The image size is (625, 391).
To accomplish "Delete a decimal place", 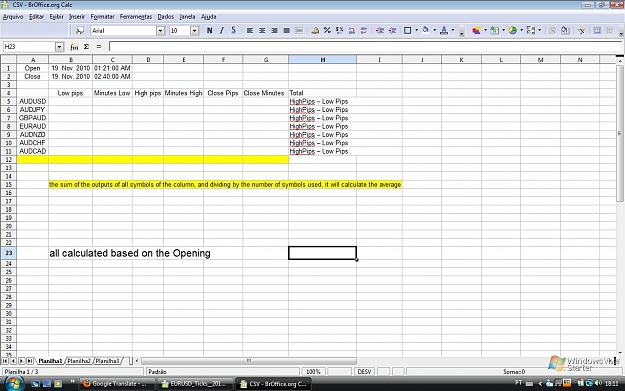I will [x=364, y=30].
